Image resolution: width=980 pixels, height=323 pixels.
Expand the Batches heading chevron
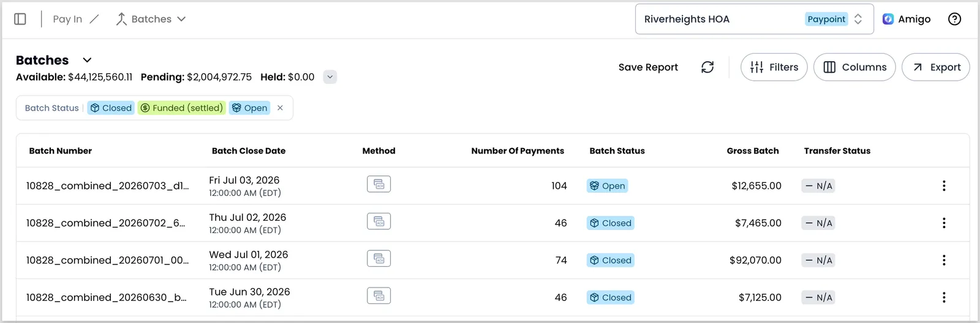87,60
